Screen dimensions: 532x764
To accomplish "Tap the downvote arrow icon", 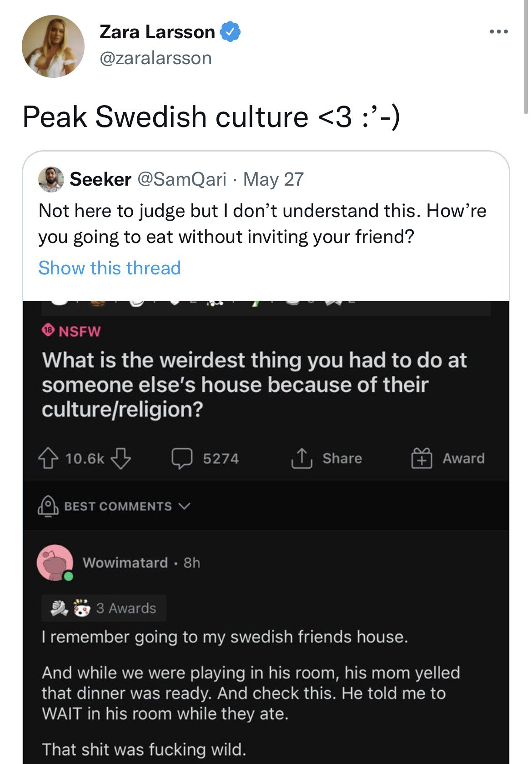I will [x=120, y=458].
